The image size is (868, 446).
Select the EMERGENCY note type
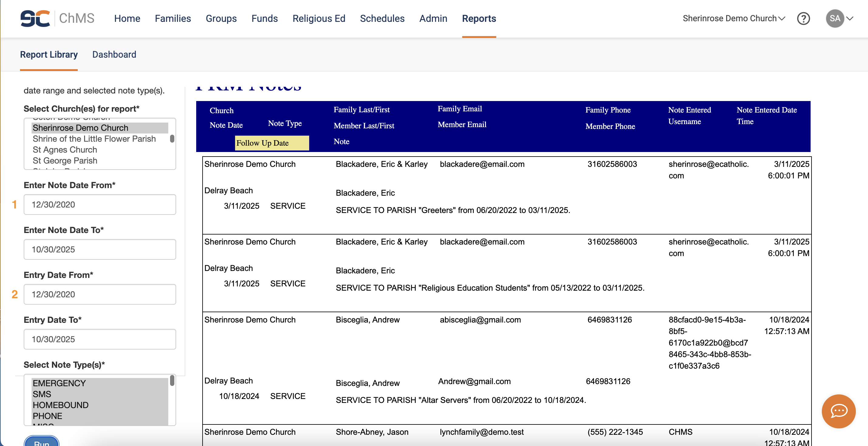59,383
